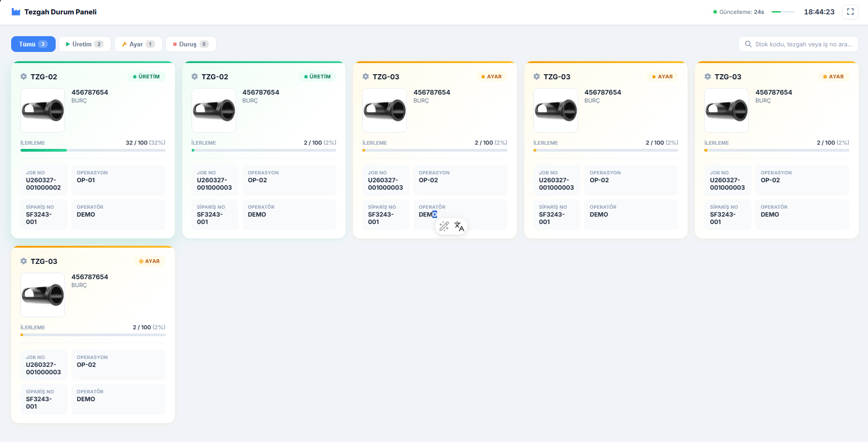The height and width of the screenshot is (442, 868).
Task: Select the Tümü filter tab
Action: (x=33, y=44)
